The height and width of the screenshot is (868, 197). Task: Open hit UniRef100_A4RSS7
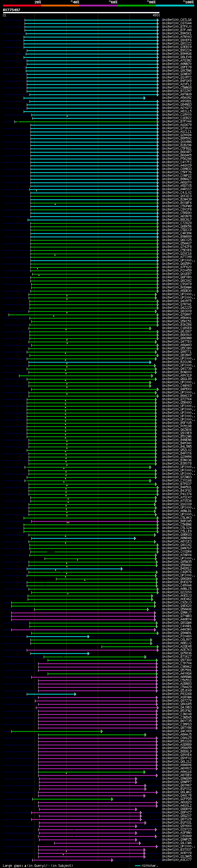176,189
